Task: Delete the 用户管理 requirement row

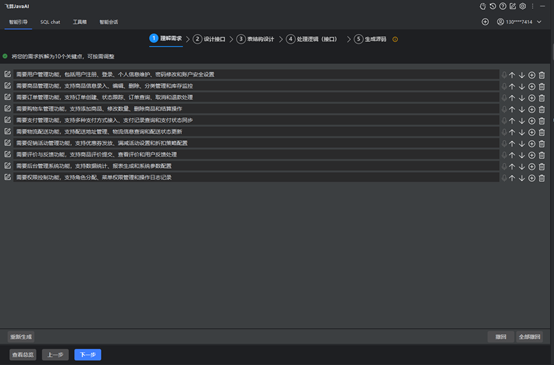Action: [x=542, y=75]
